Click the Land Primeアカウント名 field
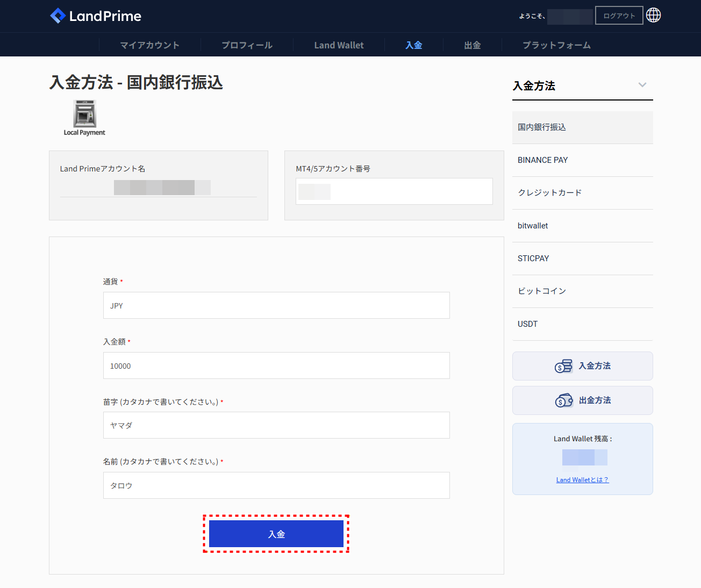 coord(159,188)
